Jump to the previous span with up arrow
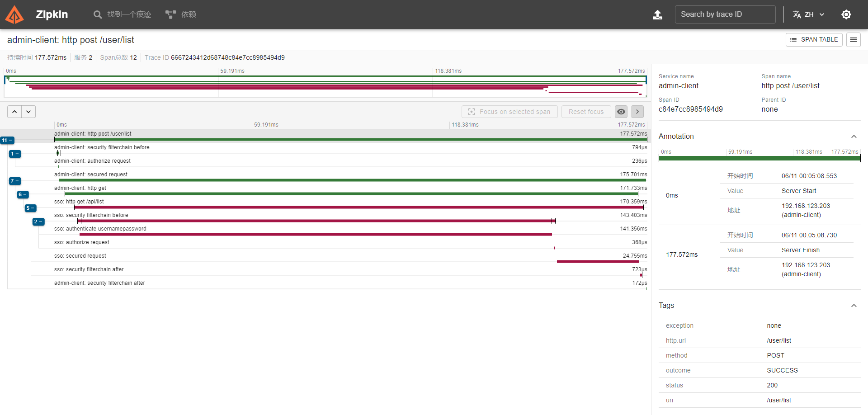The width and height of the screenshot is (868, 415). (x=14, y=112)
